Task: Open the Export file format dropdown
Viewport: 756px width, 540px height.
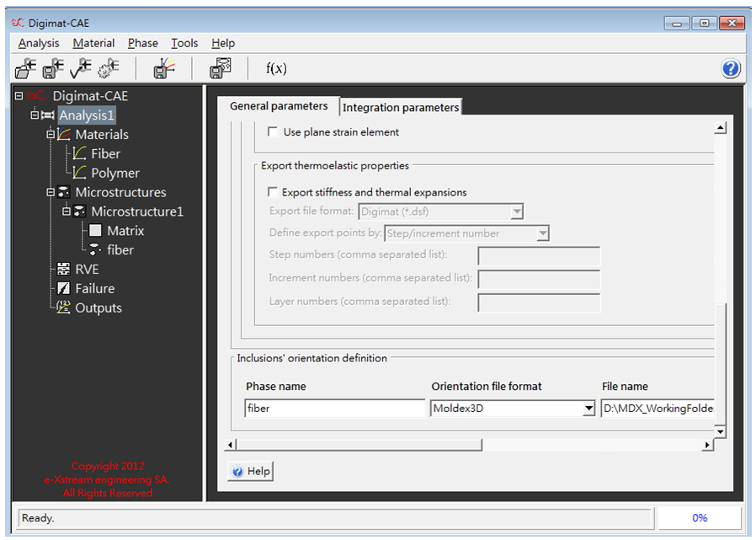Action: (x=516, y=211)
